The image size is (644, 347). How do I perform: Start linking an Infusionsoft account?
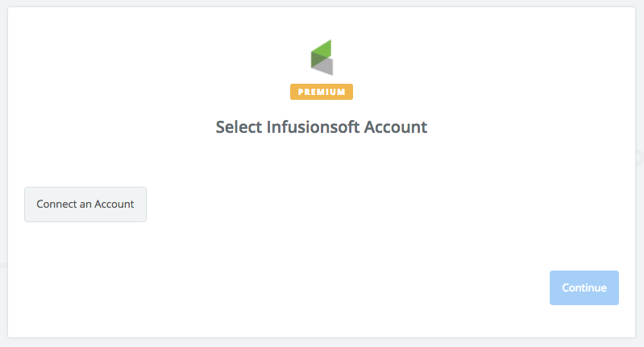coord(85,204)
